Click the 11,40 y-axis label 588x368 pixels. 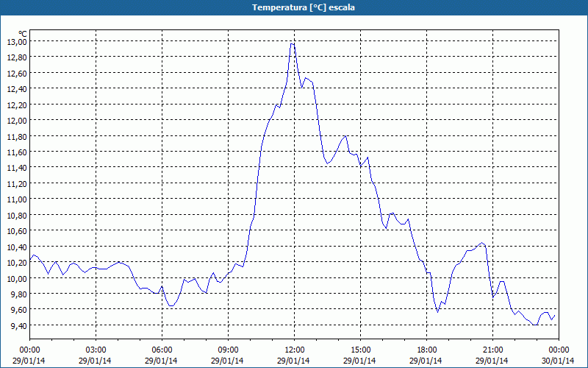pyautogui.click(x=16, y=168)
